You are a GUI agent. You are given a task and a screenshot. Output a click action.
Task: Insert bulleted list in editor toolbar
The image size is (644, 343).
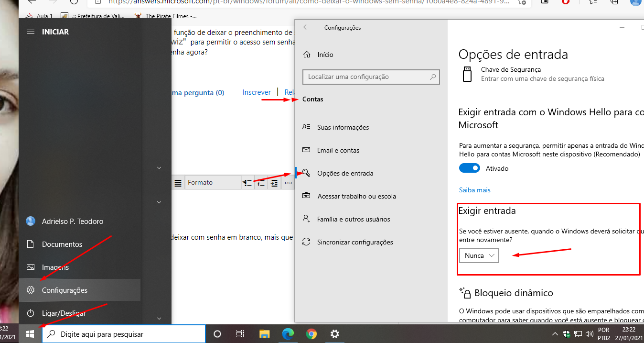coord(247,183)
